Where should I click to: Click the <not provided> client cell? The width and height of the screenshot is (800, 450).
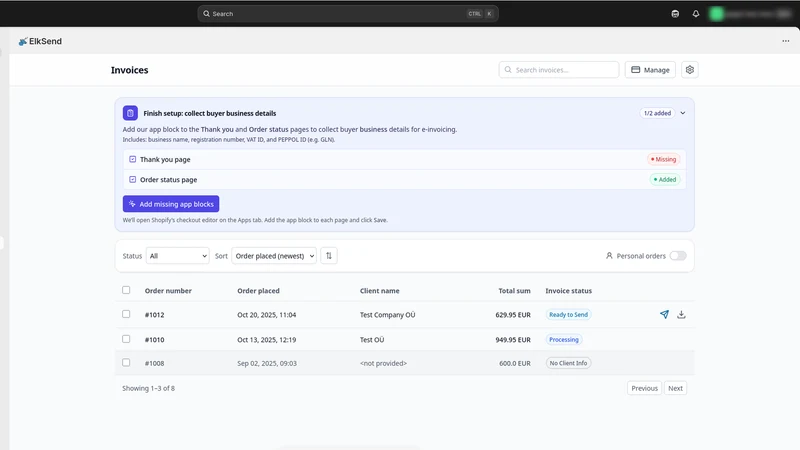coord(383,363)
